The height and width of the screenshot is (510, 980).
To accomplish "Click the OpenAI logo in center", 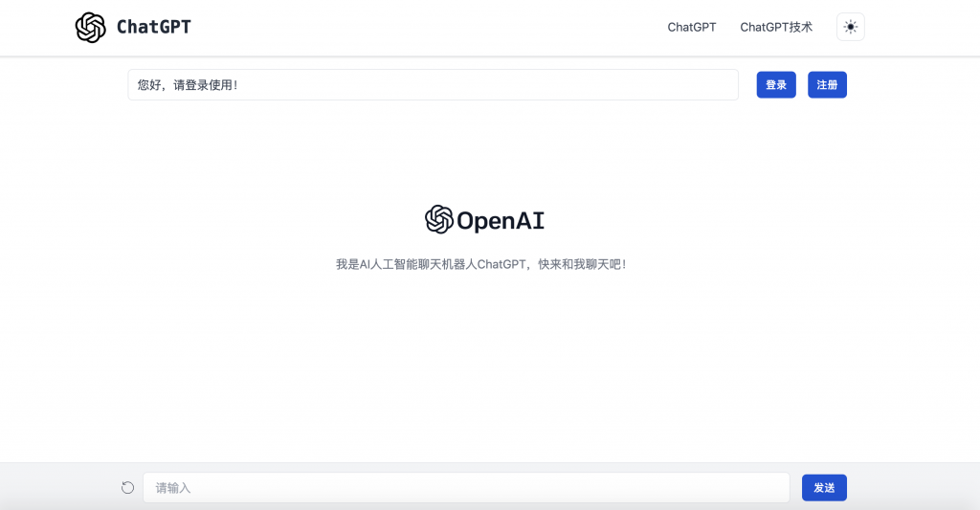I will click(484, 220).
